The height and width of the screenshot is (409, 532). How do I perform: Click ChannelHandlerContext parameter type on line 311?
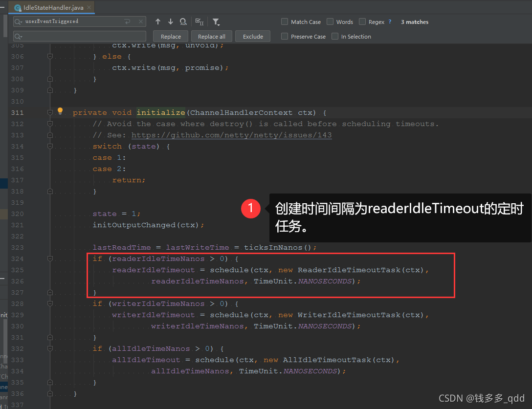click(241, 112)
